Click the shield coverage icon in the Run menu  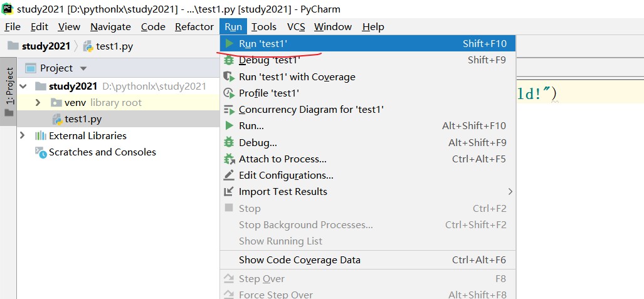(x=229, y=76)
